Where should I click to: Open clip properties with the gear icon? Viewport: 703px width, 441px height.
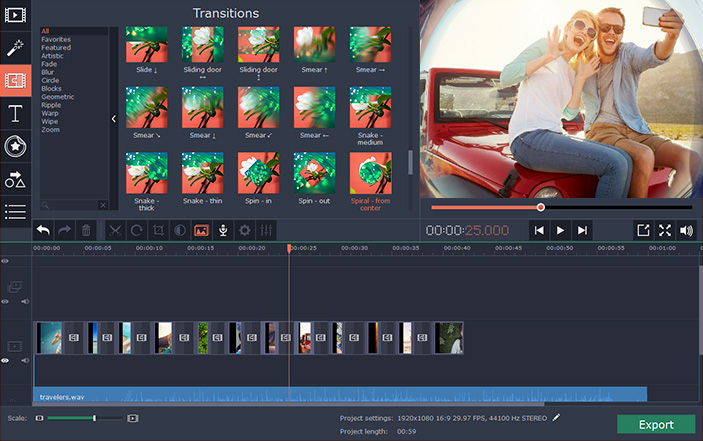(245, 230)
